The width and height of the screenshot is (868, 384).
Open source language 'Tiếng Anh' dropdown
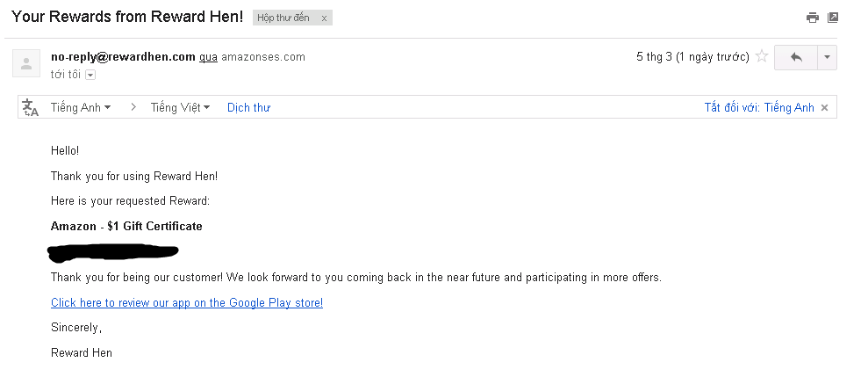point(81,107)
